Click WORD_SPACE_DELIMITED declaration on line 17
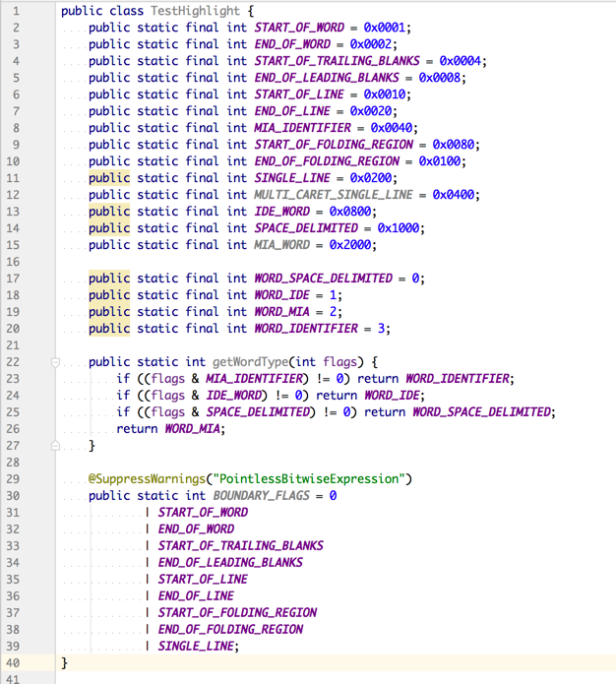This screenshot has height=684, width=616. tap(324, 279)
